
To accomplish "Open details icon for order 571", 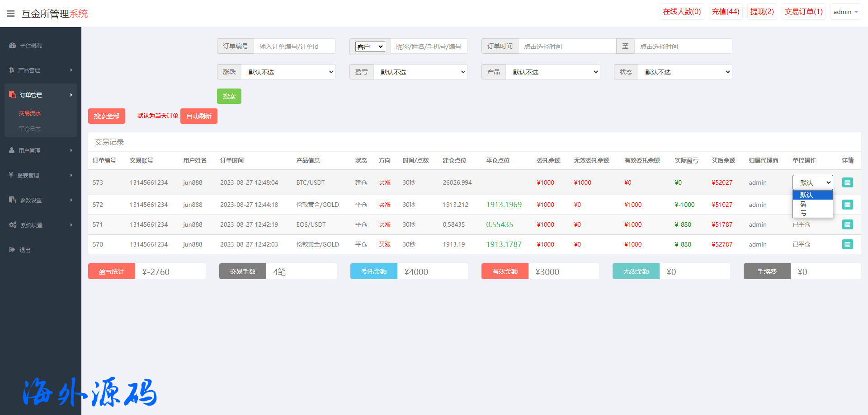I will (847, 224).
